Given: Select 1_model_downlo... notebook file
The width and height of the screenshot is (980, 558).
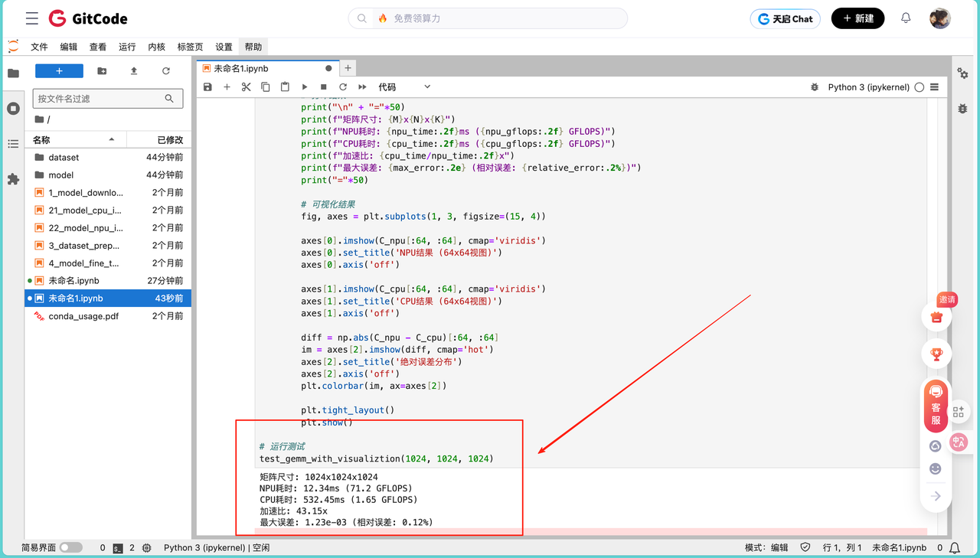Looking at the screenshot, I should [108, 193].
